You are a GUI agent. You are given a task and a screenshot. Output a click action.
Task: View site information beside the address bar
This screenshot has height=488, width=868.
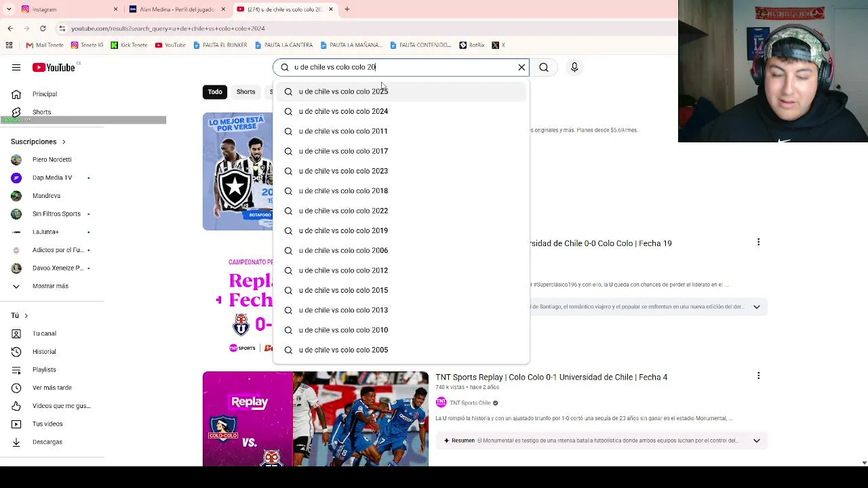point(62,28)
